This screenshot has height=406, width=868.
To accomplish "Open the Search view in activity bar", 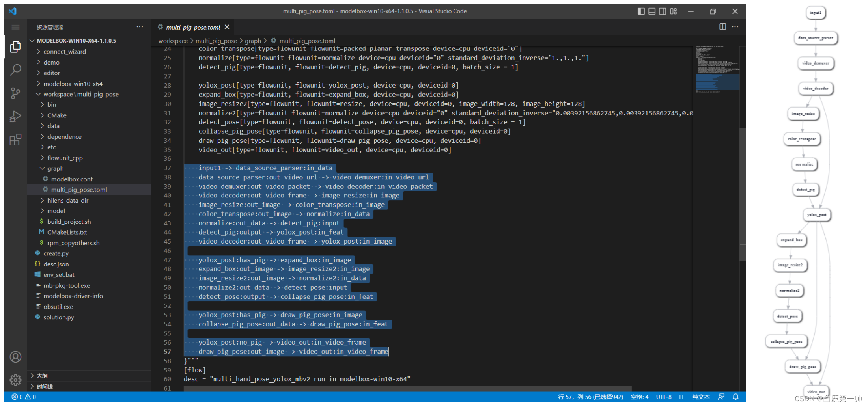I will tap(15, 70).
